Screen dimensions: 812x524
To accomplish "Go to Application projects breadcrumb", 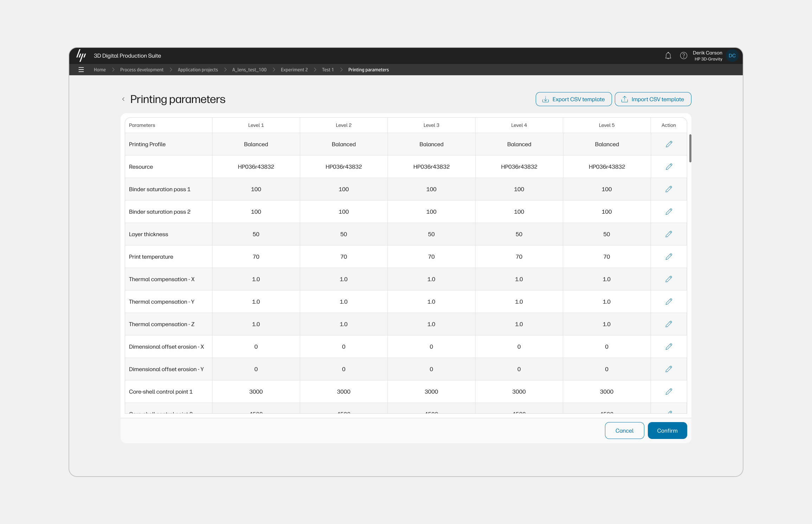I will point(198,70).
